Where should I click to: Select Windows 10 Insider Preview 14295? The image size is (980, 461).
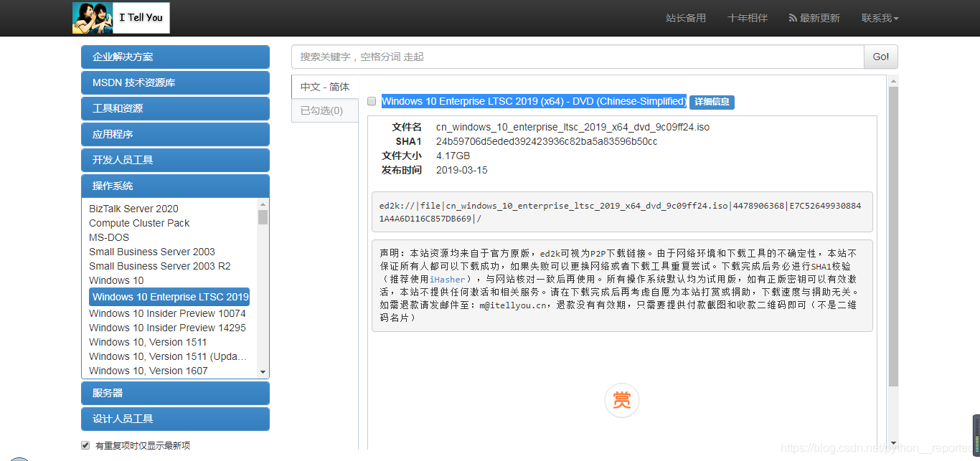point(167,328)
